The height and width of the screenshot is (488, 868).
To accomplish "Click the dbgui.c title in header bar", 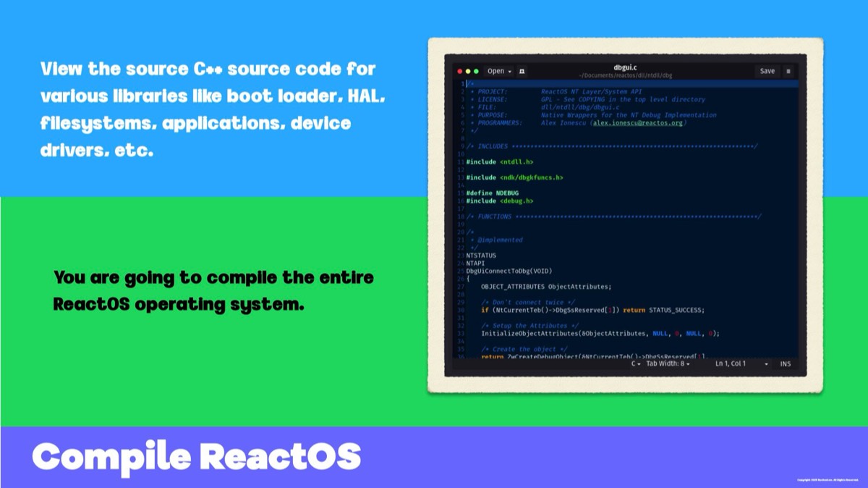I will 625,67.
